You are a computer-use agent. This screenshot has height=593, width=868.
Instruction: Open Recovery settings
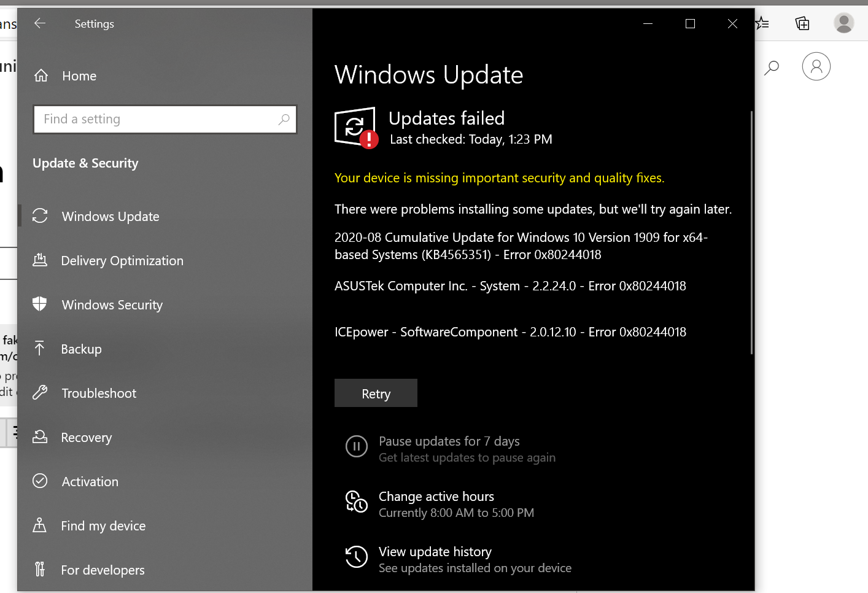click(87, 437)
